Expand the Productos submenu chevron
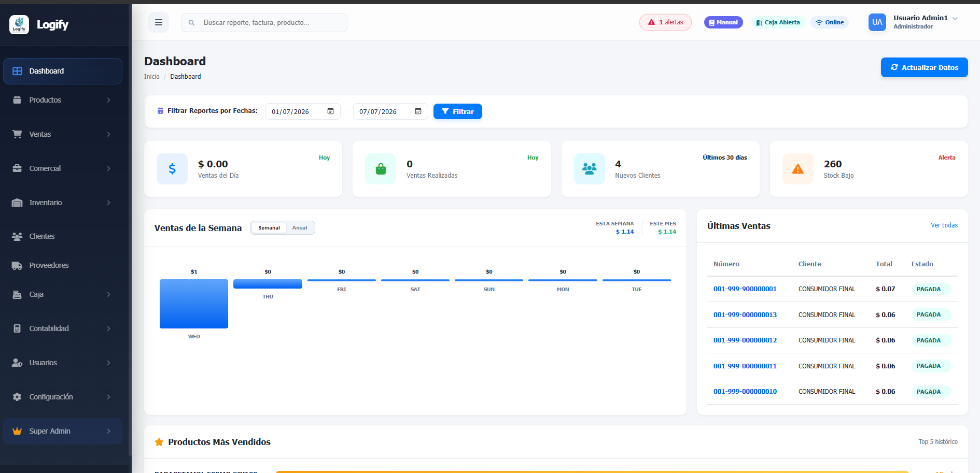Image resolution: width=980 pixels, height=473 pixels. coord(108,100)
